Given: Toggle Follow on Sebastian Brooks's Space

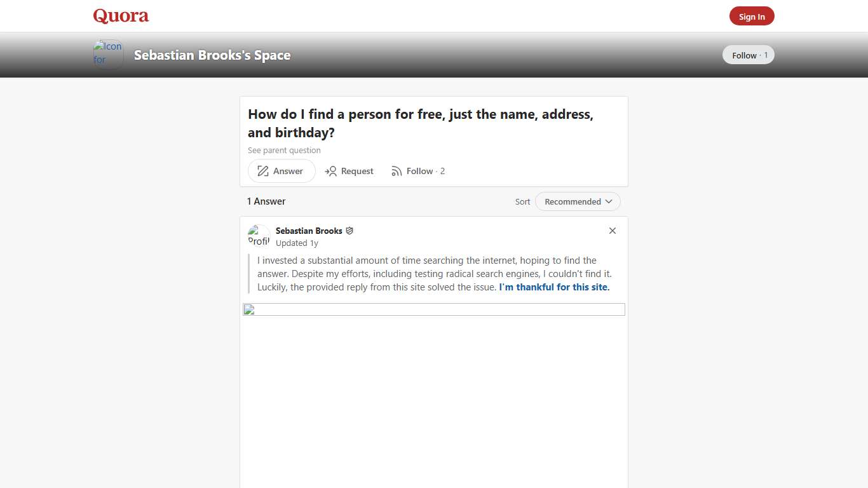Looking at the screenshot, I should (x=748, y=55).
